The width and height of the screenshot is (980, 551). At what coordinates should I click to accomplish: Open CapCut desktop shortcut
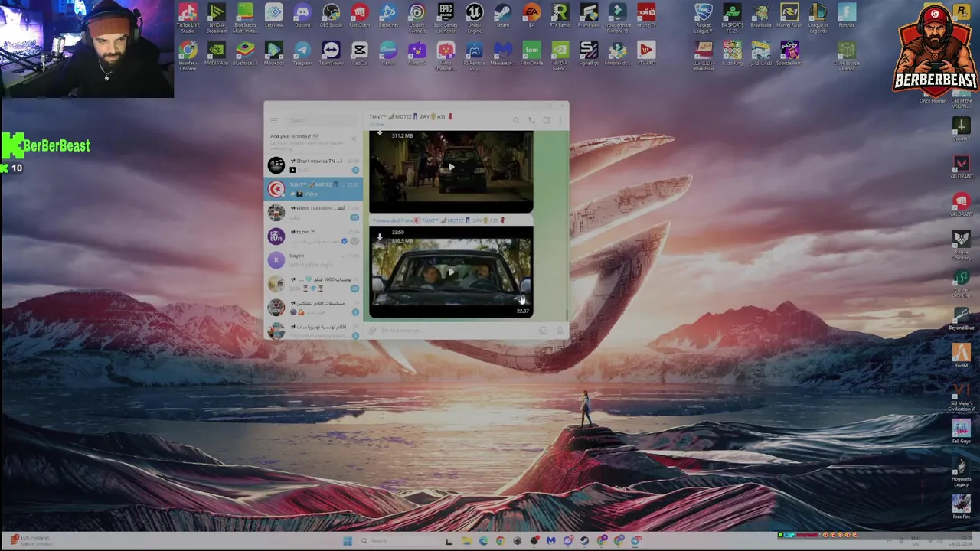[x=359, y=54]
